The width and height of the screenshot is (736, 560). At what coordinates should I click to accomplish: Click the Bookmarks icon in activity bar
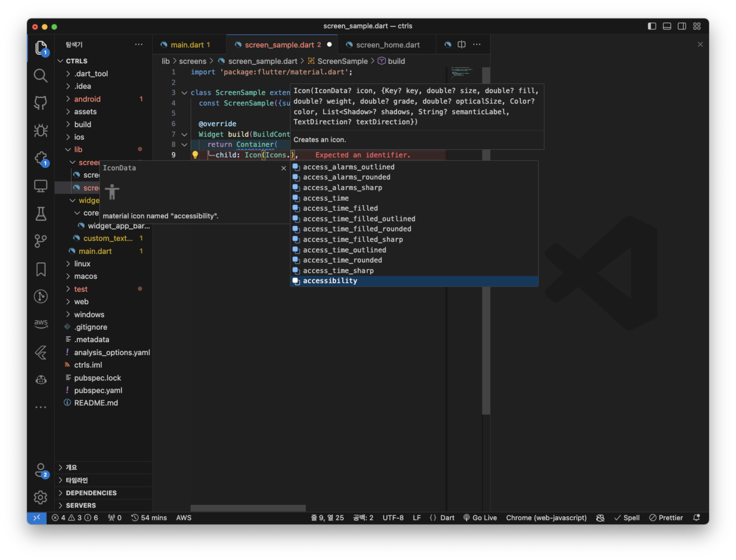tap(40, 269)
